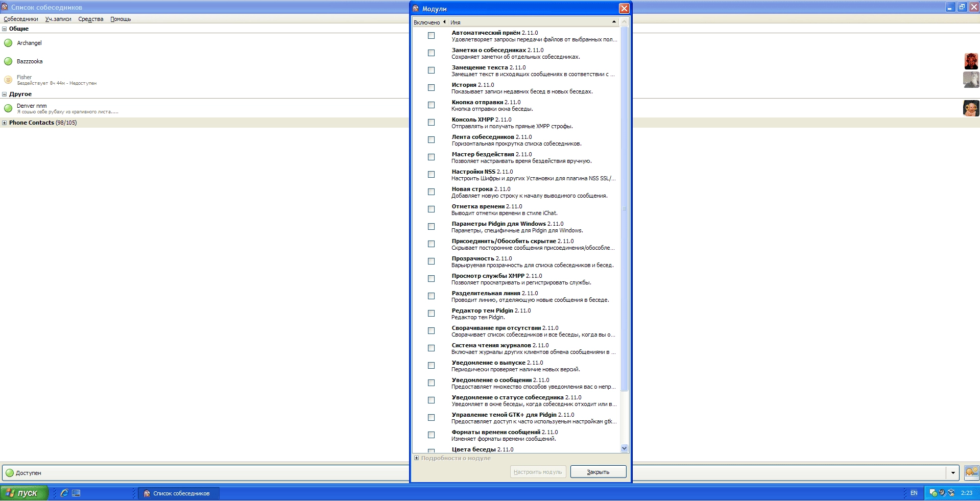Click the Pidgin tray status icon
Viewport: 980px width, 501px height.
pyautogui.click(x=933, y=493)
